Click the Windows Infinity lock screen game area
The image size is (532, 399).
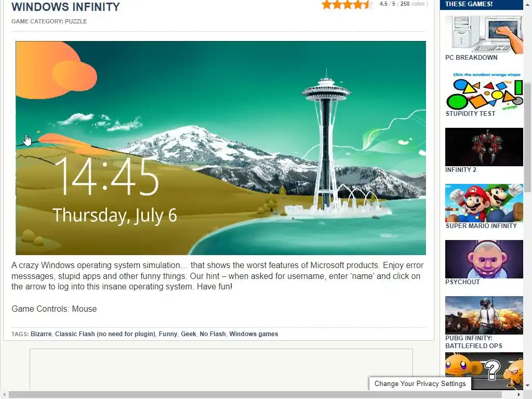220,148
